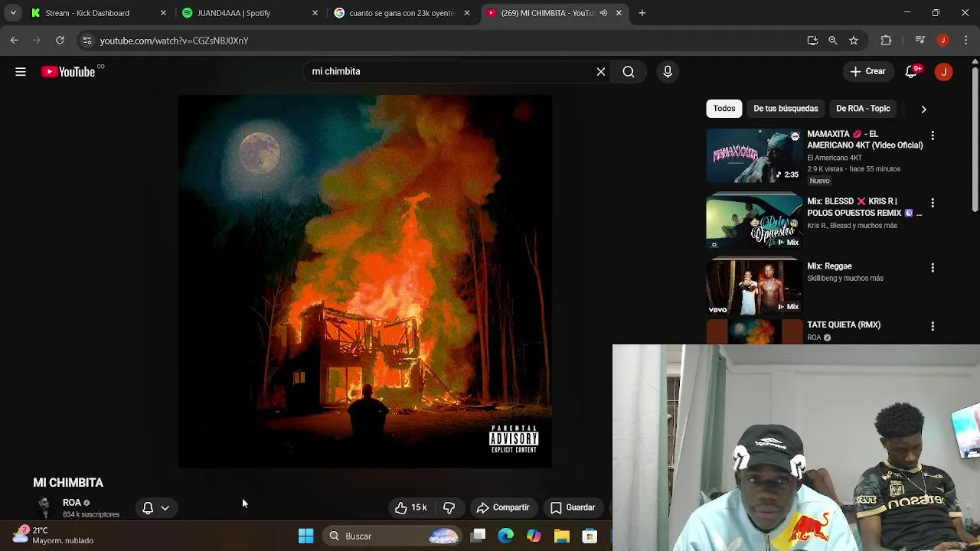Mute the YouTube tab audio icon
The height and width of the screenshot is (551, 980).
click(603, 13)
